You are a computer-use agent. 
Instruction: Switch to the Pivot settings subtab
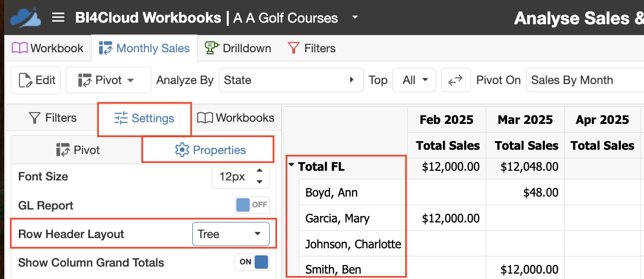click(78, 150)
